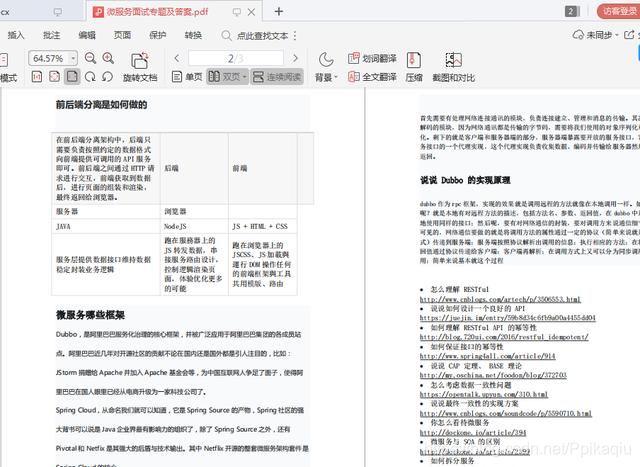Open the cnblogs artech 3506553 link
The image size is (640, 467).
pyautogui.click(x=500, y=299)
